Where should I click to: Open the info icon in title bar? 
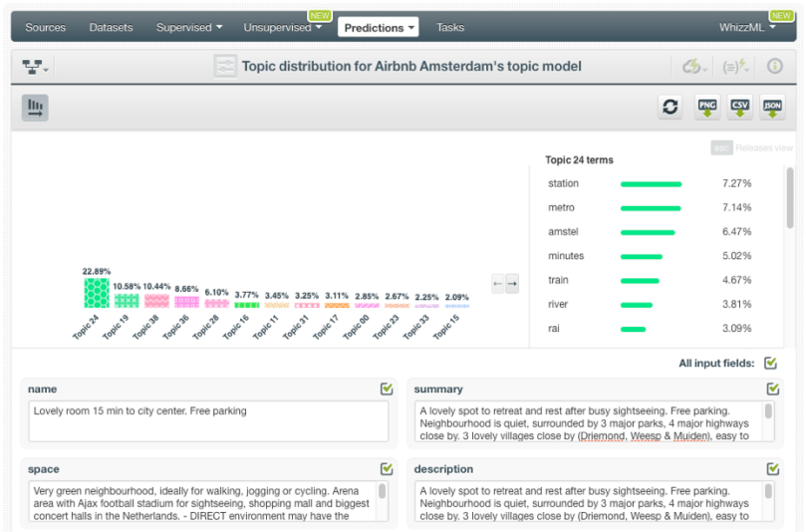[x=773, y=67]
